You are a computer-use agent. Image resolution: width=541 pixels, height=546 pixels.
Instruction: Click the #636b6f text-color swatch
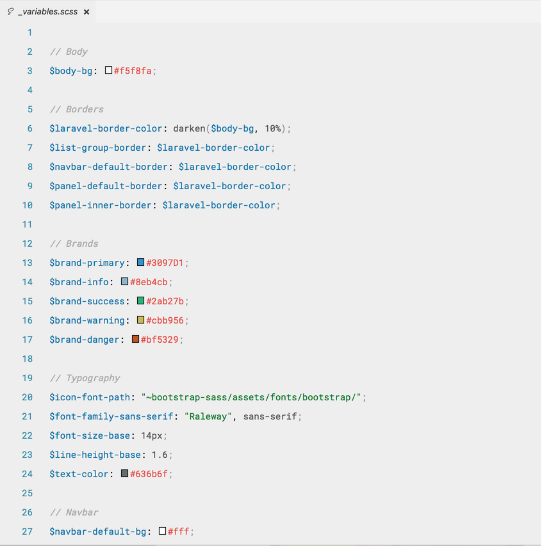tap(124, 473)
